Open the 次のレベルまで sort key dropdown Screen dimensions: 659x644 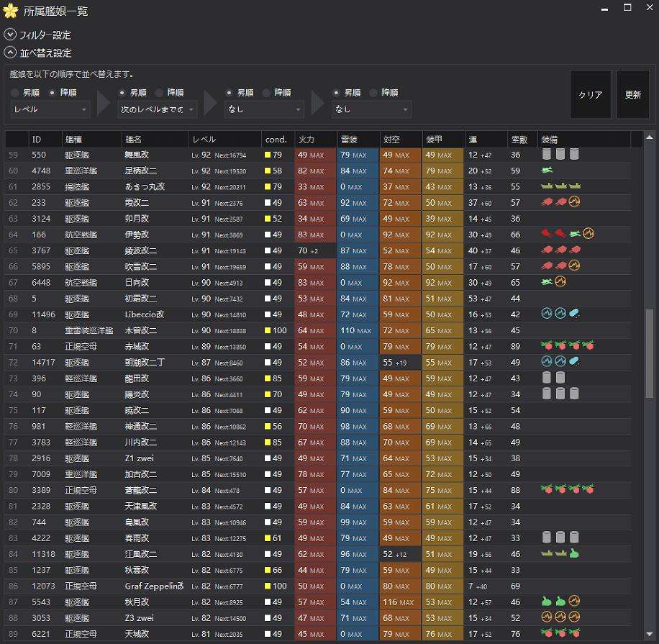point(157,109)
